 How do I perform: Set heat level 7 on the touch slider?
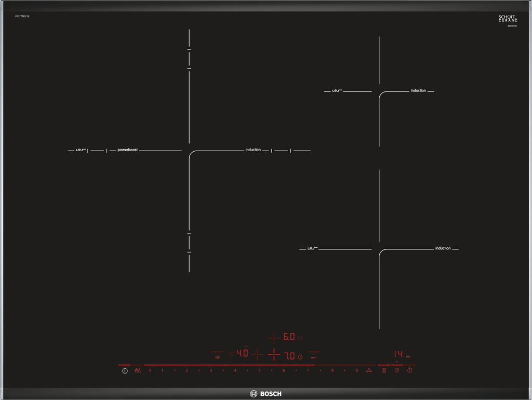point(308,370)
